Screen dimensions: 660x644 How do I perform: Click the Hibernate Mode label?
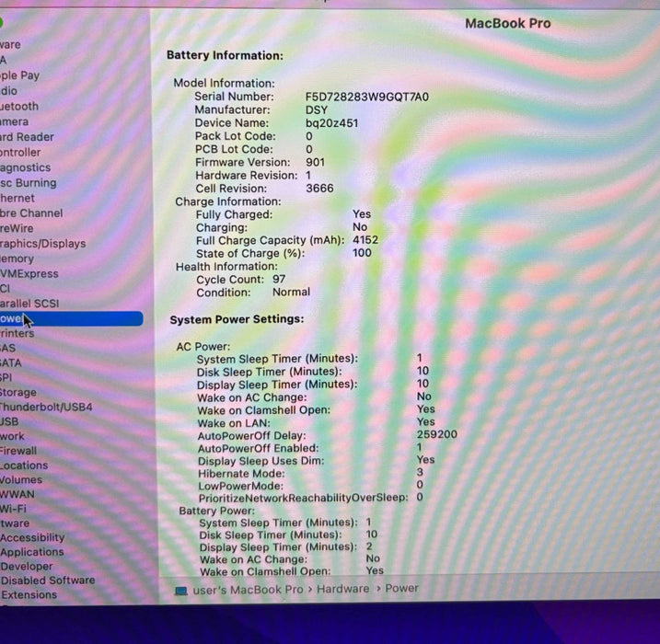pos(241,474)
